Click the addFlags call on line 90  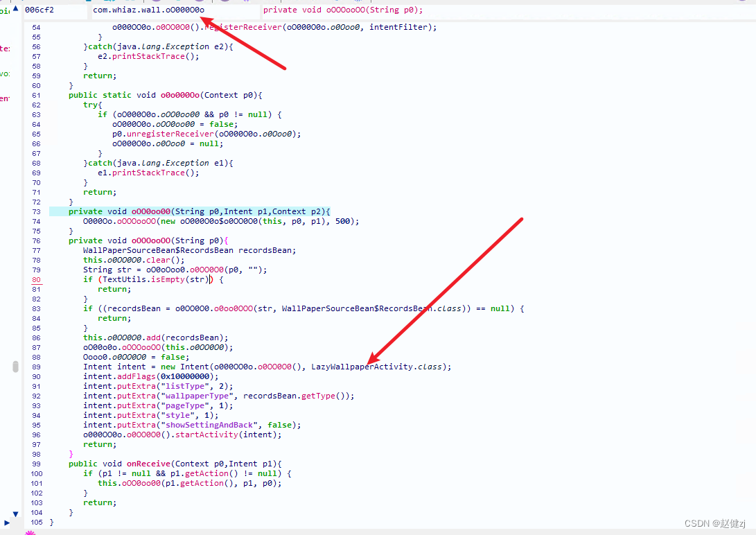tap(137, 376)
